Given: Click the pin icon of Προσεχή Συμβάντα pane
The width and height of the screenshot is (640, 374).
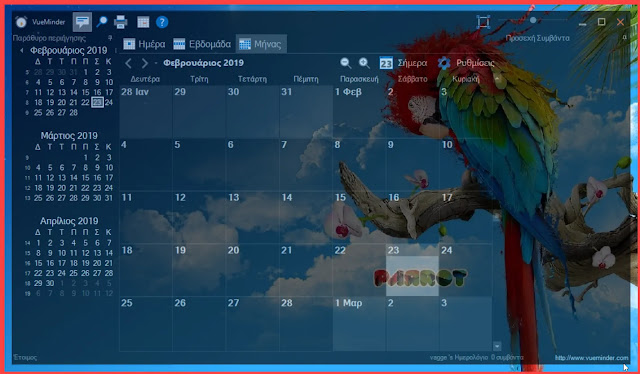Looking at the screenshot, I should tap(624, 37).
